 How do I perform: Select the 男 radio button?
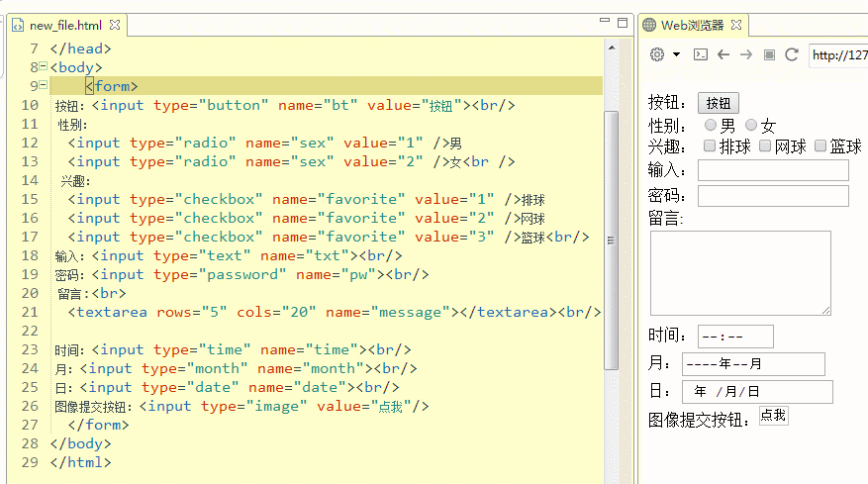[x=711, y=125]
